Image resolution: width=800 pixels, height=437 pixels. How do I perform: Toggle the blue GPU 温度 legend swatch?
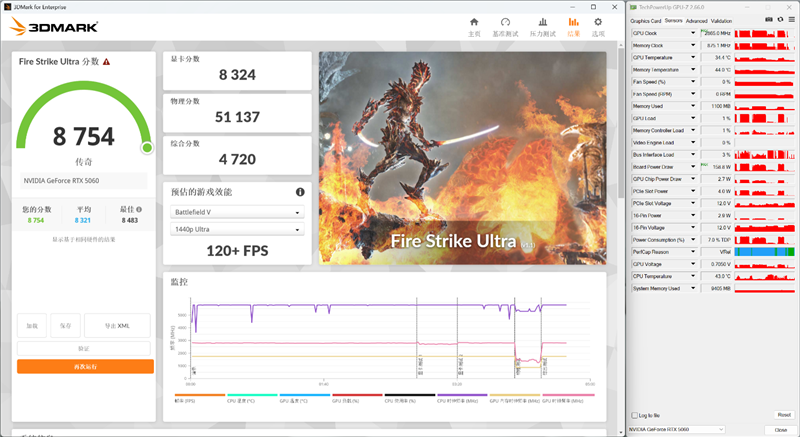coord(305,395)
